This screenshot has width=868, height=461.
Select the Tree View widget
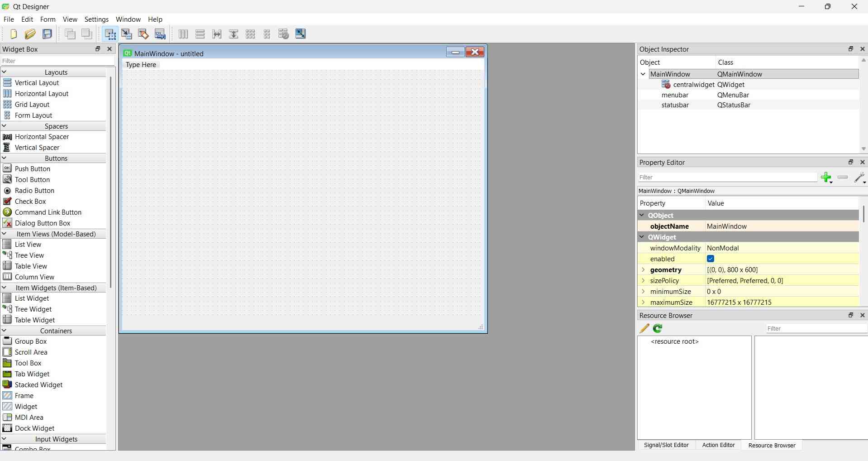(x=29, y=255)
